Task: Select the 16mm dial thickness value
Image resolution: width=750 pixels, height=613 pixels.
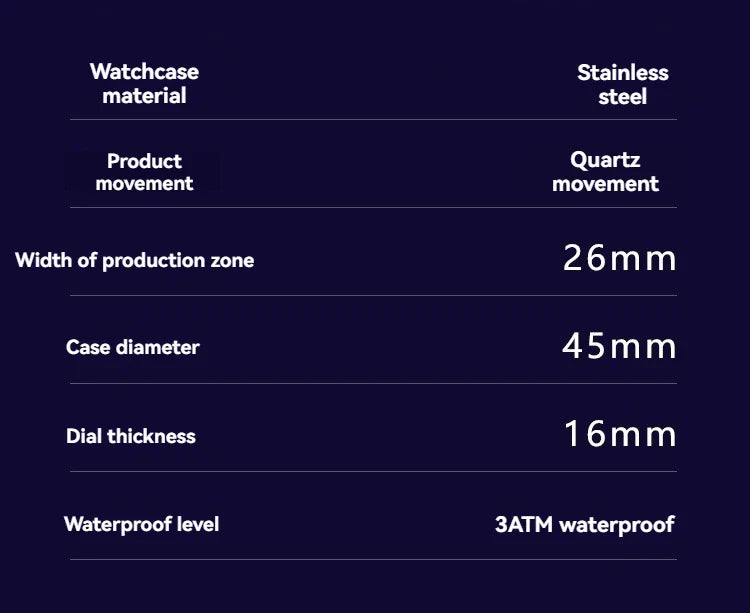Action: 619,435
